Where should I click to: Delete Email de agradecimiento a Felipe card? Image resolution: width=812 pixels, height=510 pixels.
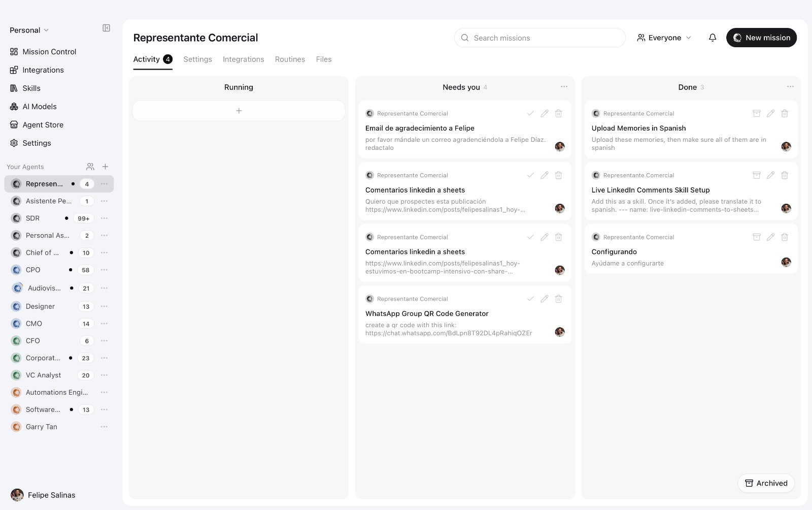point(558,113)
